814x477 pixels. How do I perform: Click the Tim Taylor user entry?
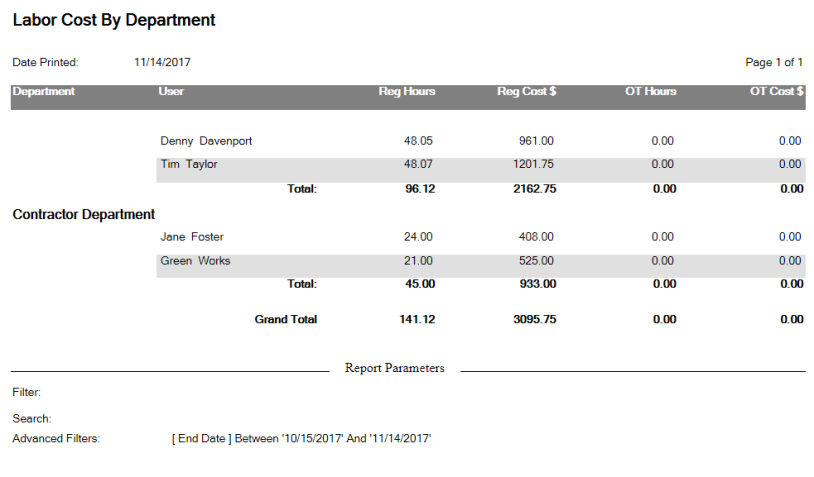pyautogui.click(x=188, y=165)
